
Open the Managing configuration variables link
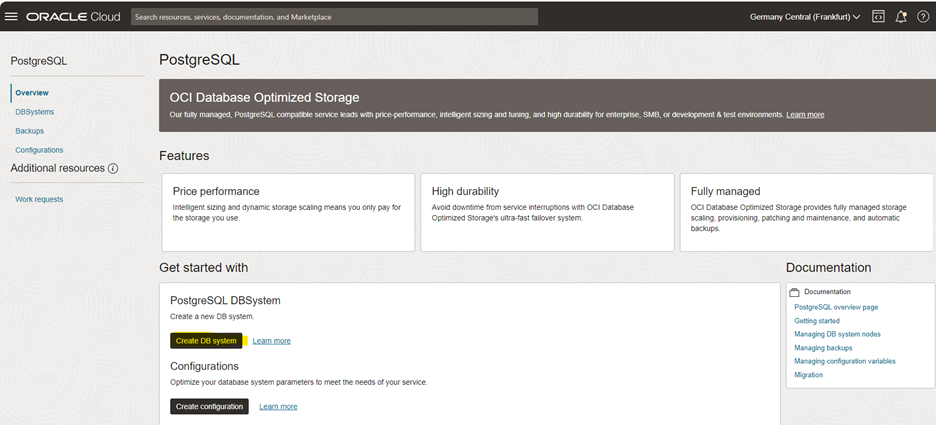(x=845, y=361)
